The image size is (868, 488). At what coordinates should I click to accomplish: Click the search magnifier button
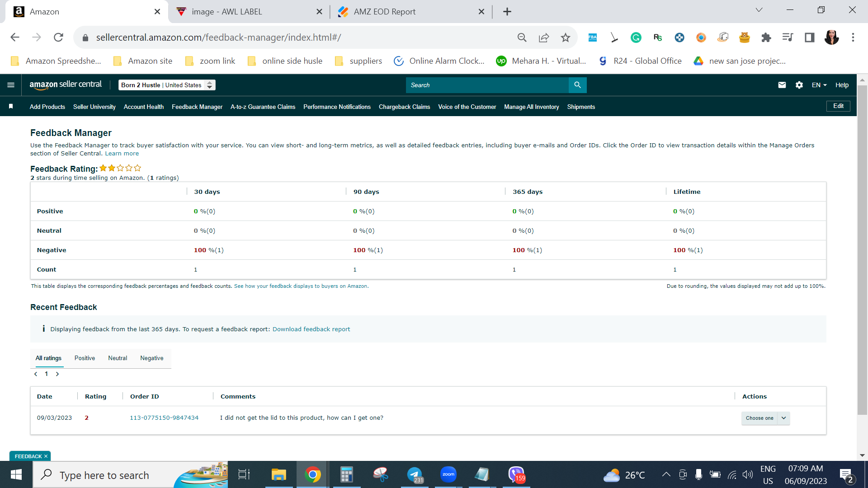pyautogui.click(x=577, y=85)
